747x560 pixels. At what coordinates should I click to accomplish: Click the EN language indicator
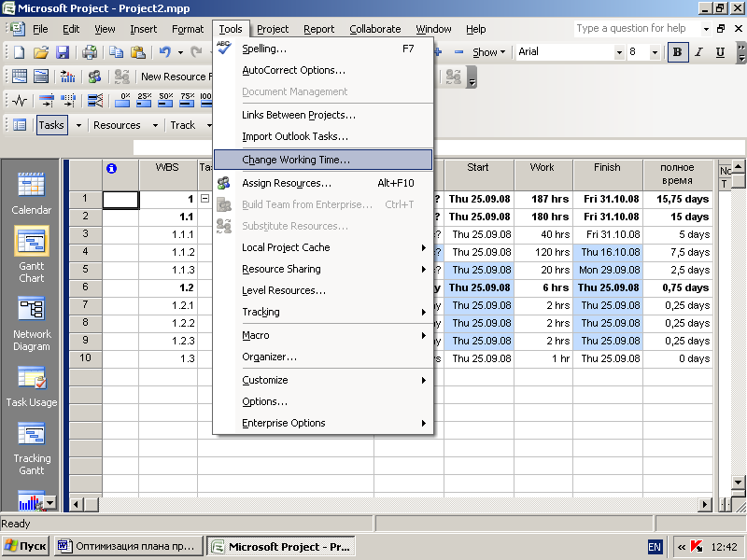pos(655,547)
